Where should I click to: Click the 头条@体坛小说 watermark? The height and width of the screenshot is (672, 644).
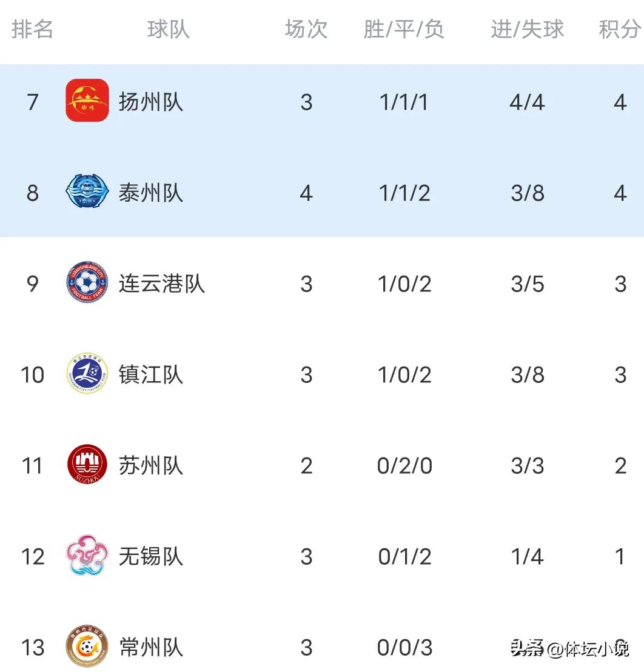point(569,649)
